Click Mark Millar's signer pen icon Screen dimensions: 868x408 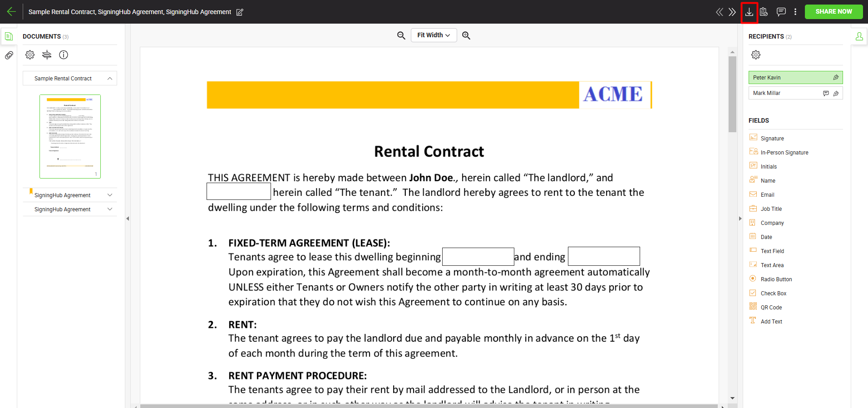[x=836, y=93]
